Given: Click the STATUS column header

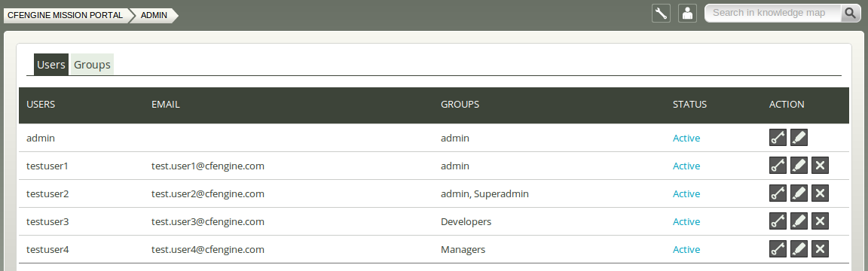Looking at the screenshot, I should point(689,104).
